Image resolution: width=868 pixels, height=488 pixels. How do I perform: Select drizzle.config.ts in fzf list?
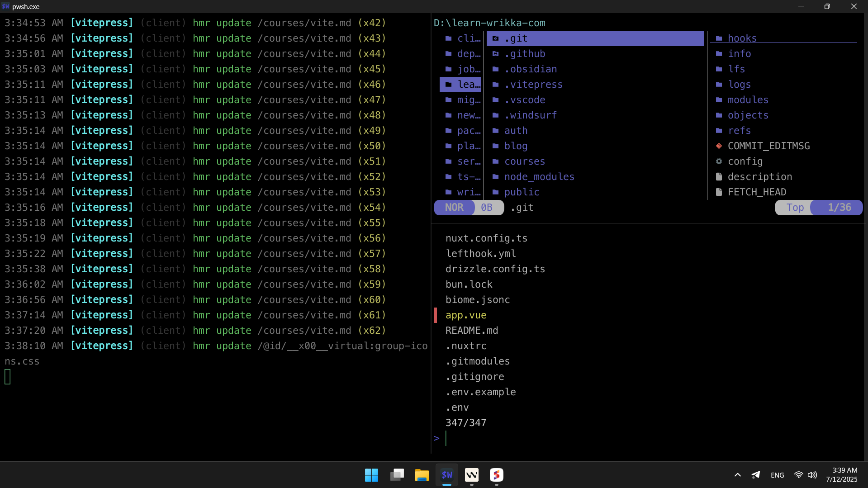[x=495, y=269]
